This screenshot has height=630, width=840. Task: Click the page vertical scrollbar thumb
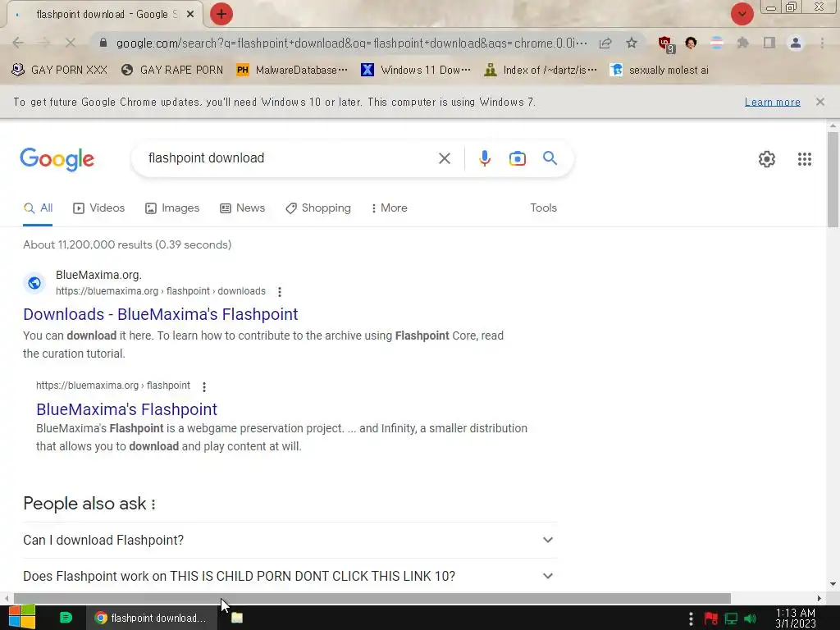[x=833, y=180]
